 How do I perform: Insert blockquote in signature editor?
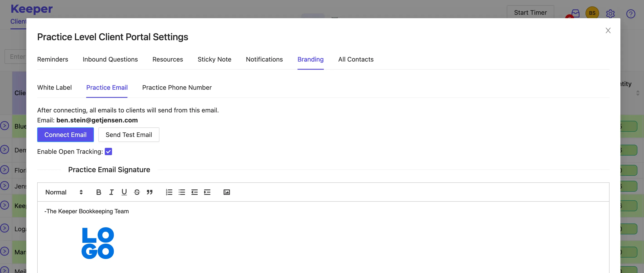(x=149, y=192)
